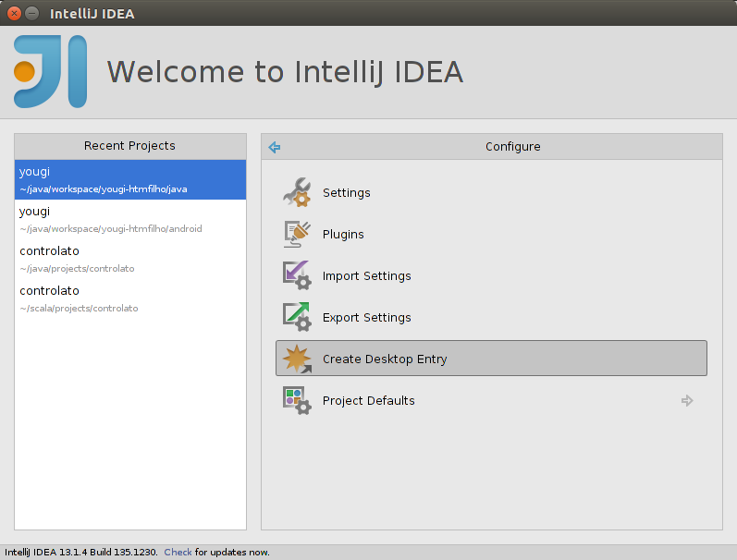Open Plugins from Configure list
Image resolution: width=737 pixels, height=560 pixels.
click(491, 234)
